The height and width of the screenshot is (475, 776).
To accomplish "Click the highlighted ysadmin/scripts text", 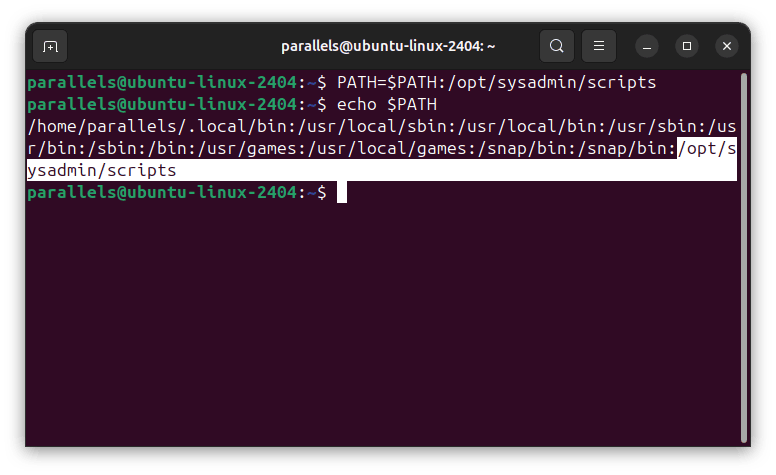I will pos(101,171).
